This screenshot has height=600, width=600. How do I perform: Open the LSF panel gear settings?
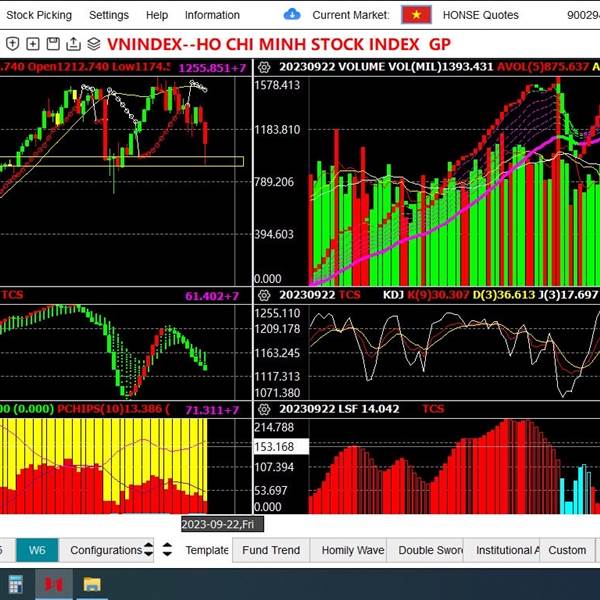coord(264,409)
